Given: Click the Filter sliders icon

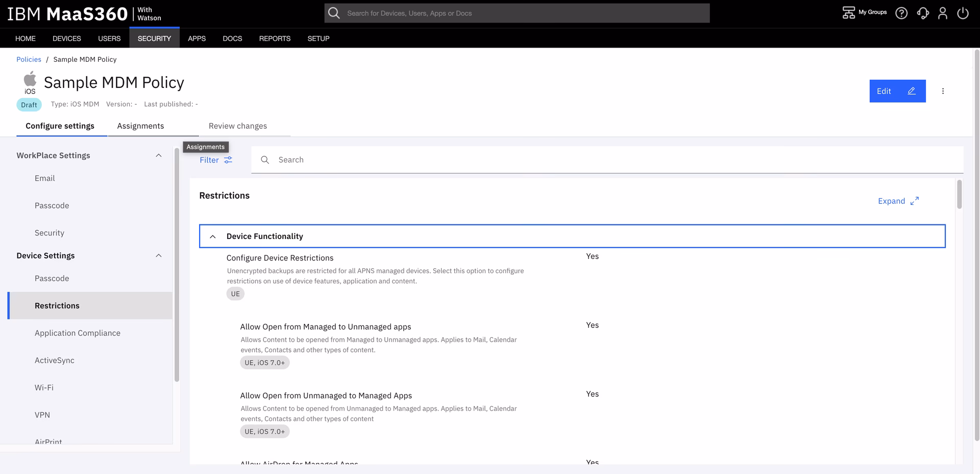Looking at the screenshot, I should [228, 160].
